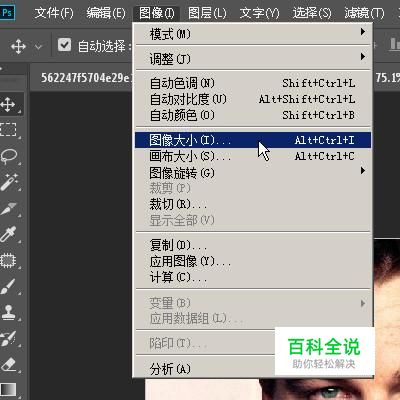Choose 图像大小(I)... menu entry

coord(253,140)
